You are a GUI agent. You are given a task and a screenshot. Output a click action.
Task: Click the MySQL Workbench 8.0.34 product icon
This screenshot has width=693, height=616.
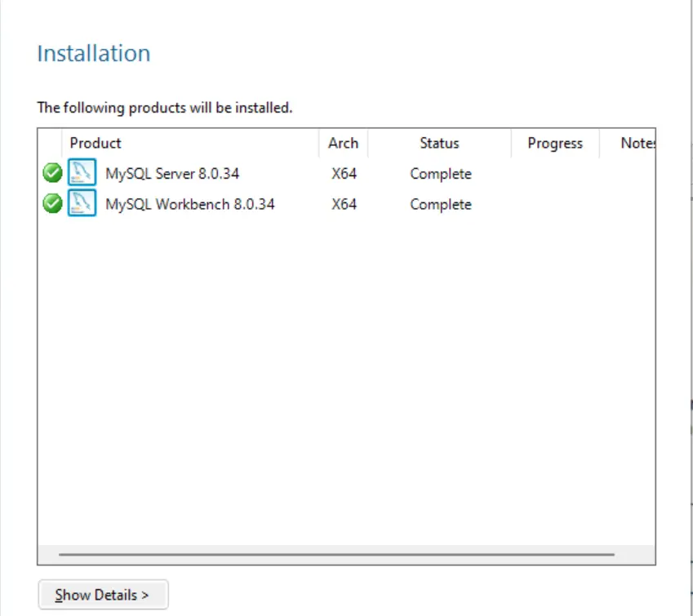click(x=82, y=203)
